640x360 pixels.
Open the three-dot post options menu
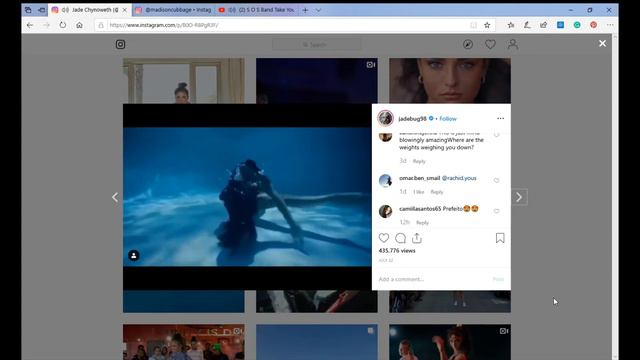click(500, 118)
